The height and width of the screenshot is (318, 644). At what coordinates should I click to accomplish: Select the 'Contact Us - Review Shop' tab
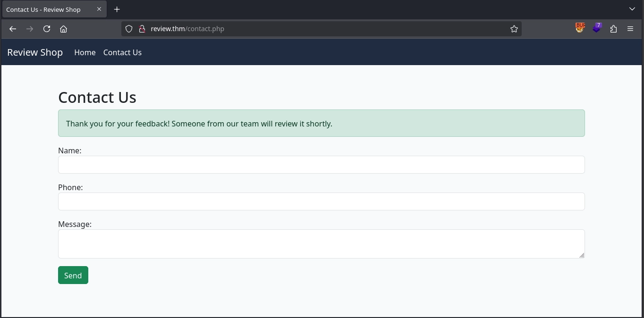(x=47, y=9)
